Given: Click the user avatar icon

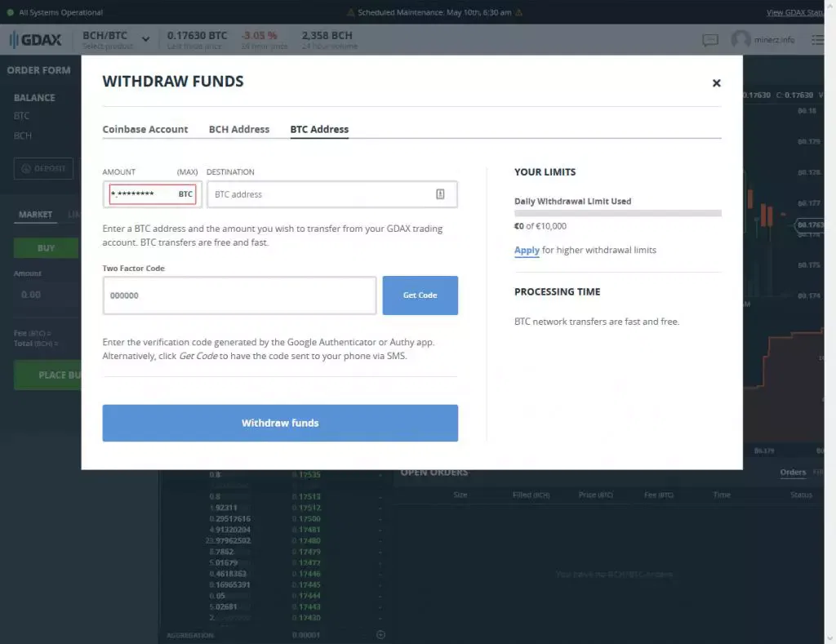Looking at the screenshot, I should tap(740, 40).
